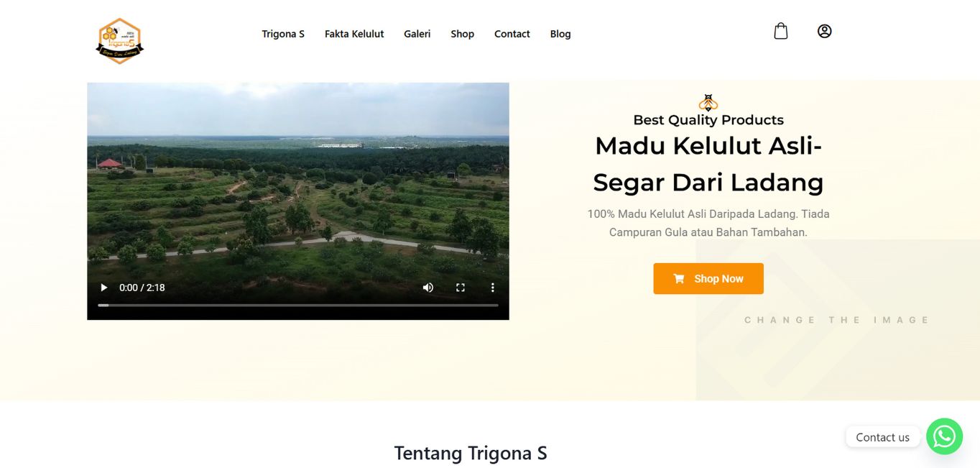Open the video's three-dot options menu

click(x=493, y=288)
